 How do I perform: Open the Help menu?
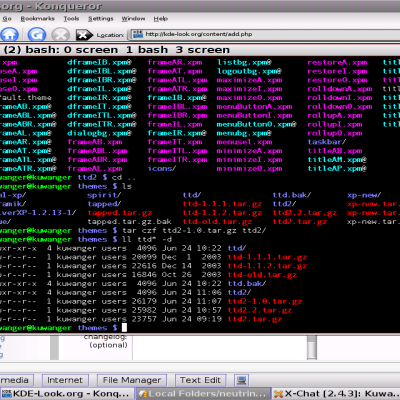pos(161,19)
